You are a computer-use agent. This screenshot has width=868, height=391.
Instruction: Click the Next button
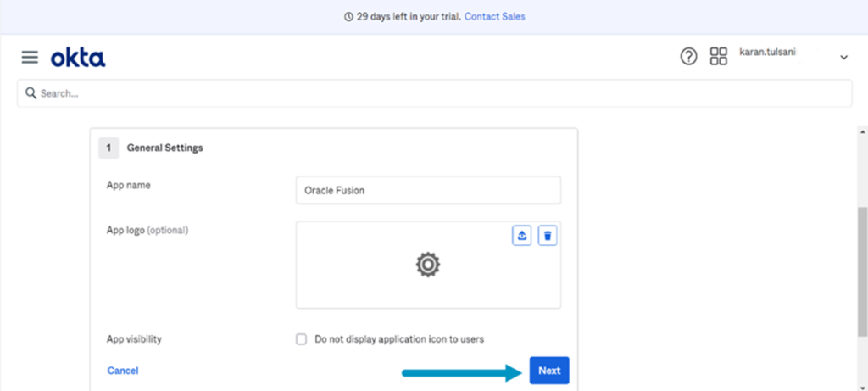click(x=549, y=371)
